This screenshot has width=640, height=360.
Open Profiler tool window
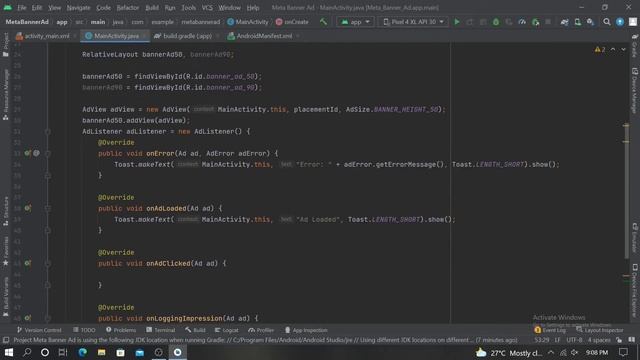pos(261,330)
